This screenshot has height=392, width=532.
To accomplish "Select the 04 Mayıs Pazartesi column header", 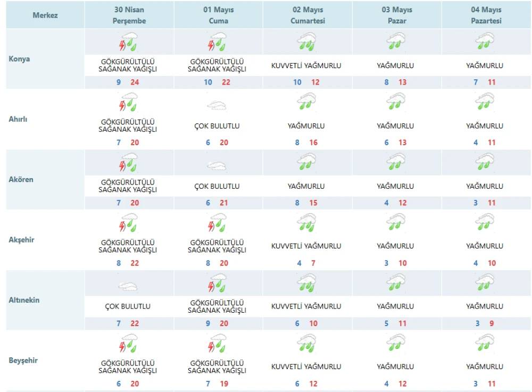I will tap(486, 15).
